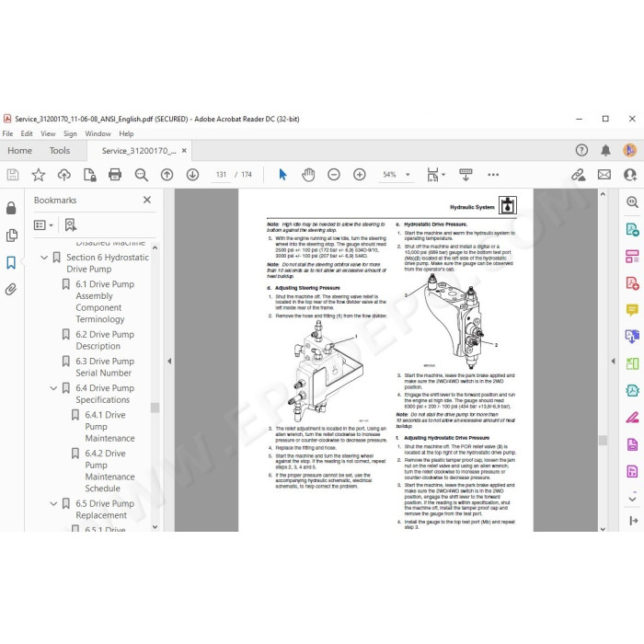Show more right pane tools chevron
The width and height of the screenshot is (644, 644).
click(633, 499)
